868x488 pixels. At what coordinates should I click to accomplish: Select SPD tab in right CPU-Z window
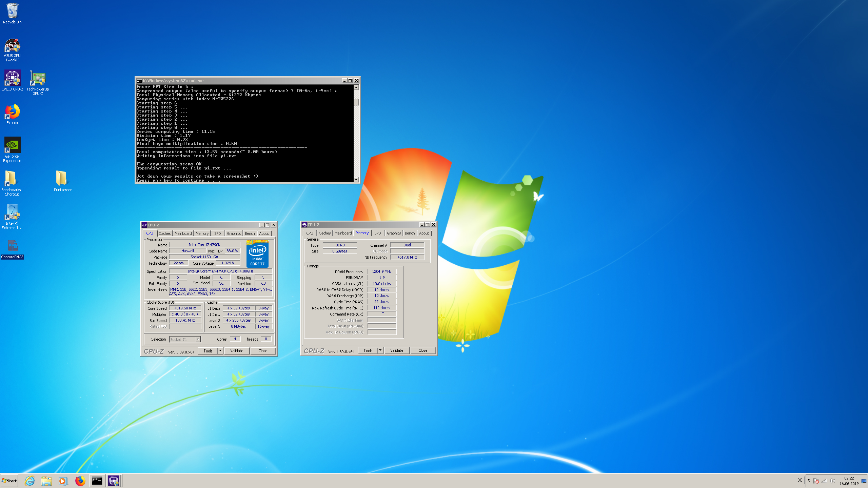[377, 233]
